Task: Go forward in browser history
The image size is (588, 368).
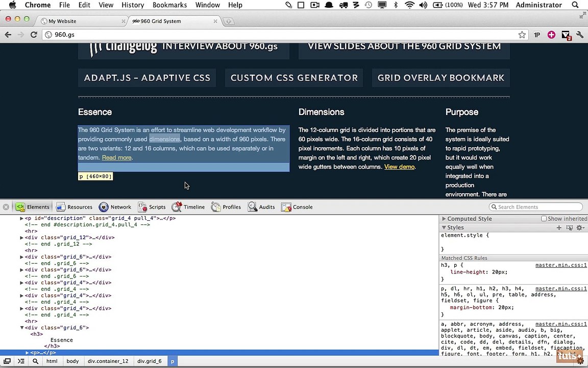Action: tap(20, 35)
